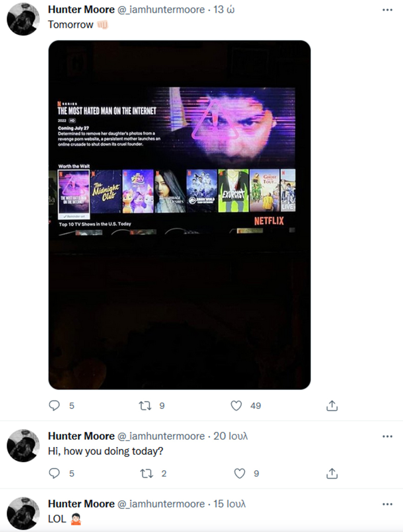Share the Tomorrow tweet
The height and width of the screenshot is (532, 403).
point(332,406)
